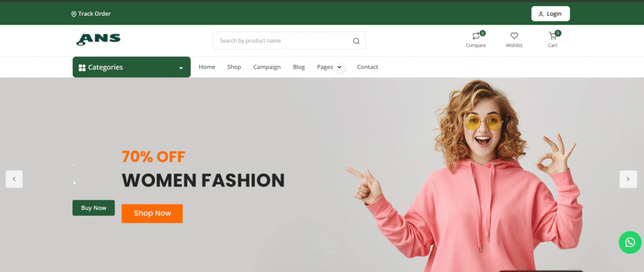Open the Compare list icon

click(x=476, y=37)
